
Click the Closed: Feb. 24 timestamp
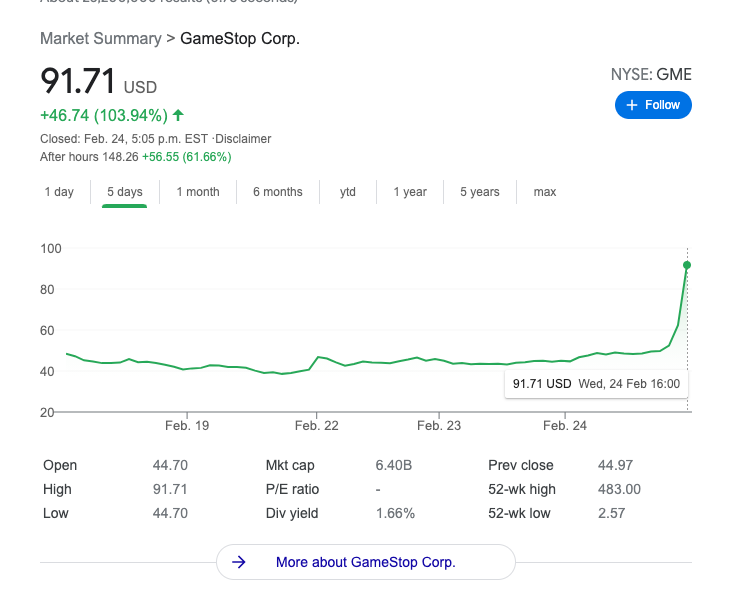pos(124,139)
